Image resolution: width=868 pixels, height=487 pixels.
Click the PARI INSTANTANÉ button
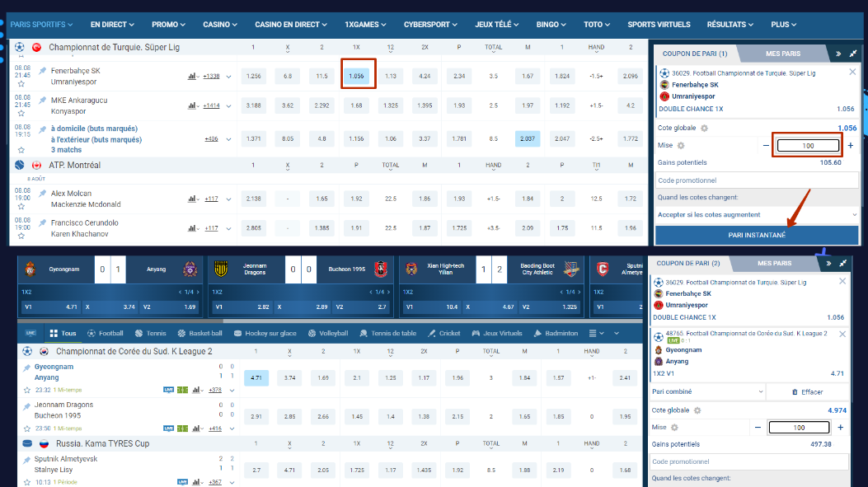click(757, 235)
